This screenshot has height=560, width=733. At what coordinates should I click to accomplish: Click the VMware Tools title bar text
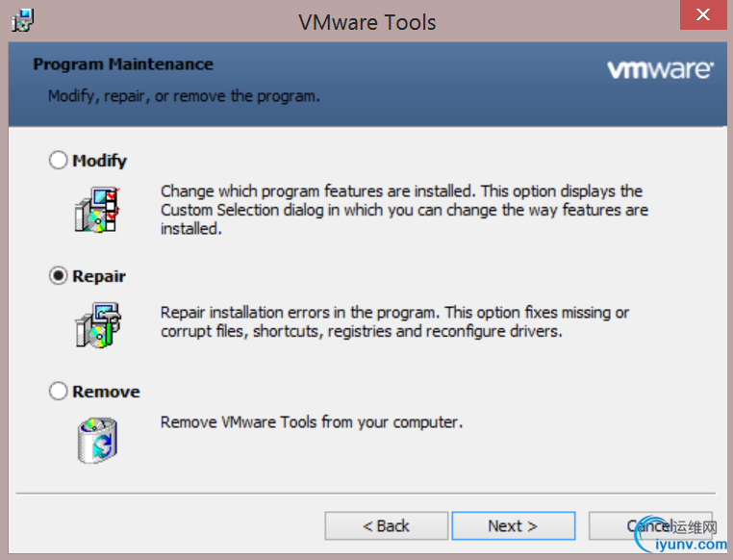click(366, 21)
